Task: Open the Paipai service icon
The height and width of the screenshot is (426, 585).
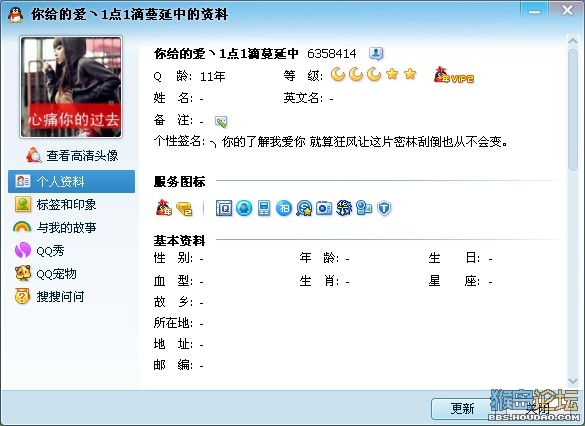Action: [x=284, y=208]
